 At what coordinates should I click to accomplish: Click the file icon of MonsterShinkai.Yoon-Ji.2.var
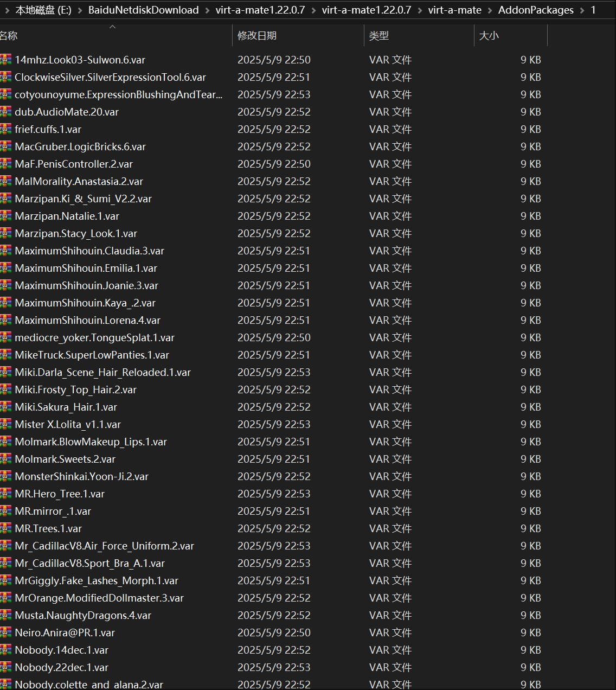[x=5, y=476]
